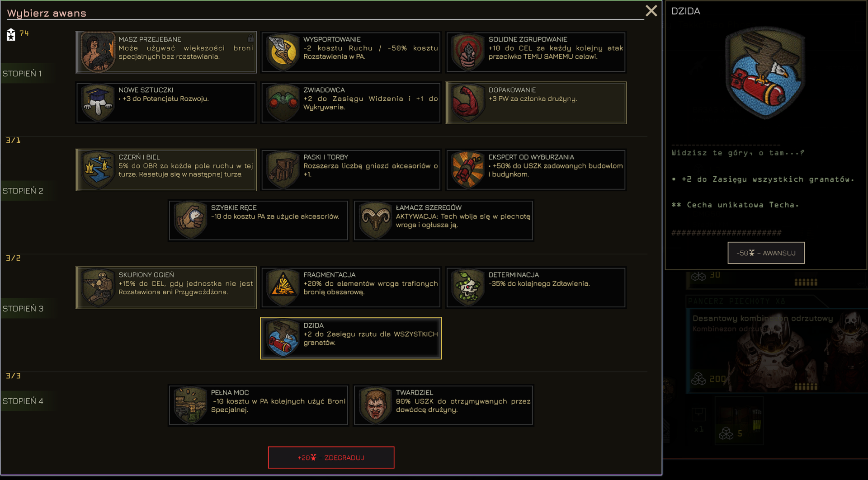Select the Solidne Zgrupowanie target badge
Viewport: 868px width, 480px height.
468,52
